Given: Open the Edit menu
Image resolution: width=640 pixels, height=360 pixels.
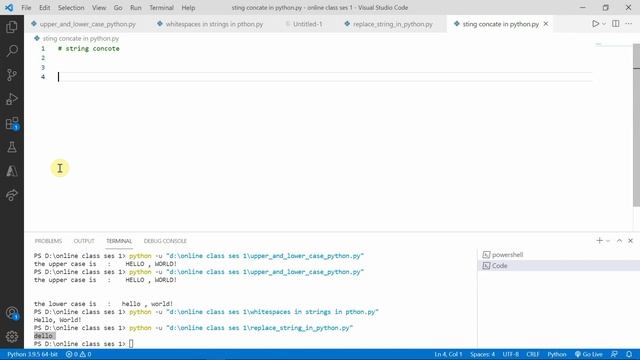Looking at the screenshot, I should pyautogui.click(x=44, y=8).
